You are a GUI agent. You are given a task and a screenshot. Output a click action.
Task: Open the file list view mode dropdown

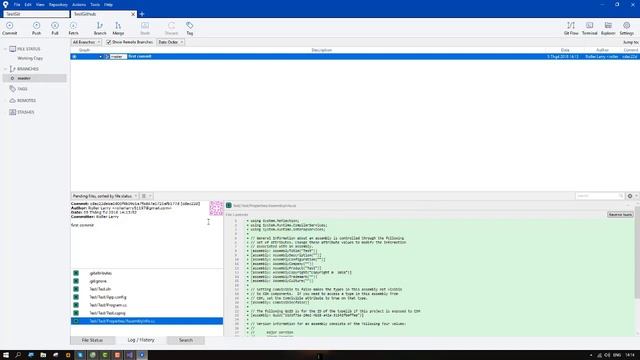146,196
